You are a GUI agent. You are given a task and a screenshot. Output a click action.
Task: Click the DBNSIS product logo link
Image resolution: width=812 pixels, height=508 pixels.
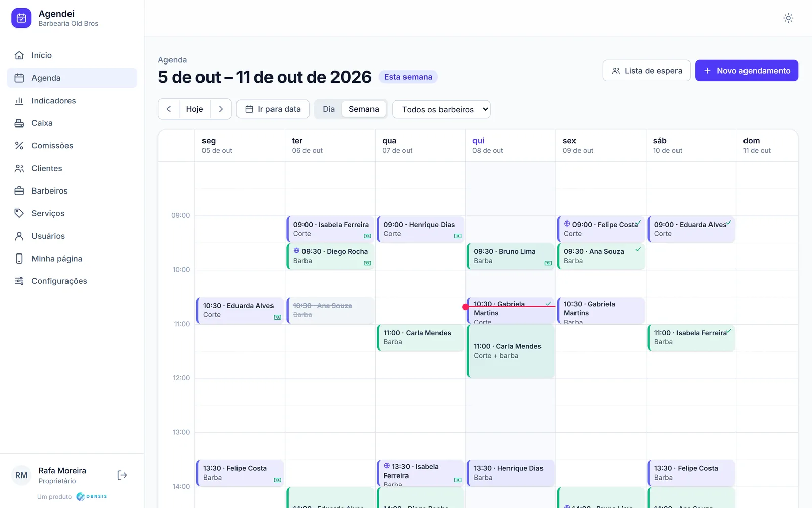tap(92, 497)
